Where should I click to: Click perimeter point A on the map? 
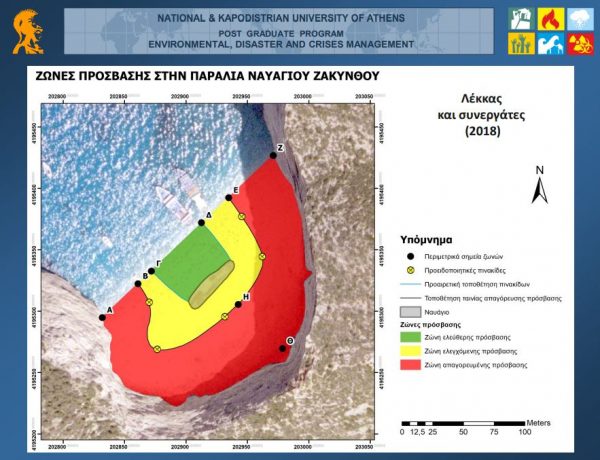(x=103, y=318)
